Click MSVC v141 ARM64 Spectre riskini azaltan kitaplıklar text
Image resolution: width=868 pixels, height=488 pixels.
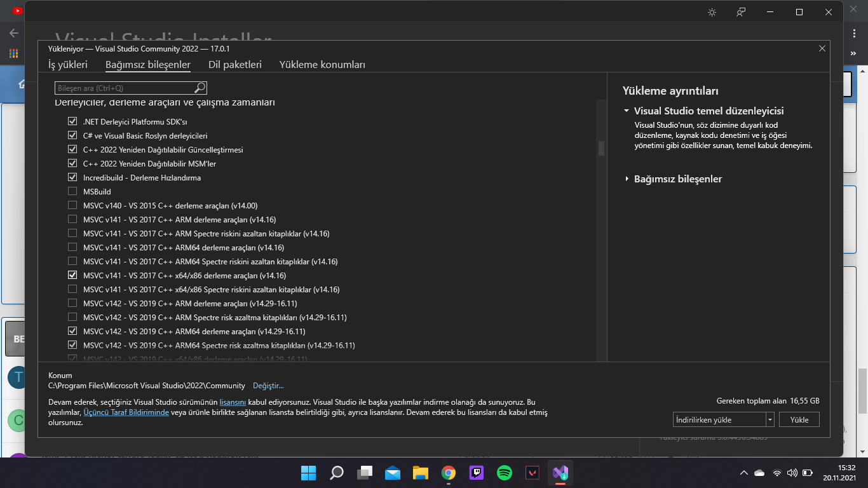pos(210,261)
